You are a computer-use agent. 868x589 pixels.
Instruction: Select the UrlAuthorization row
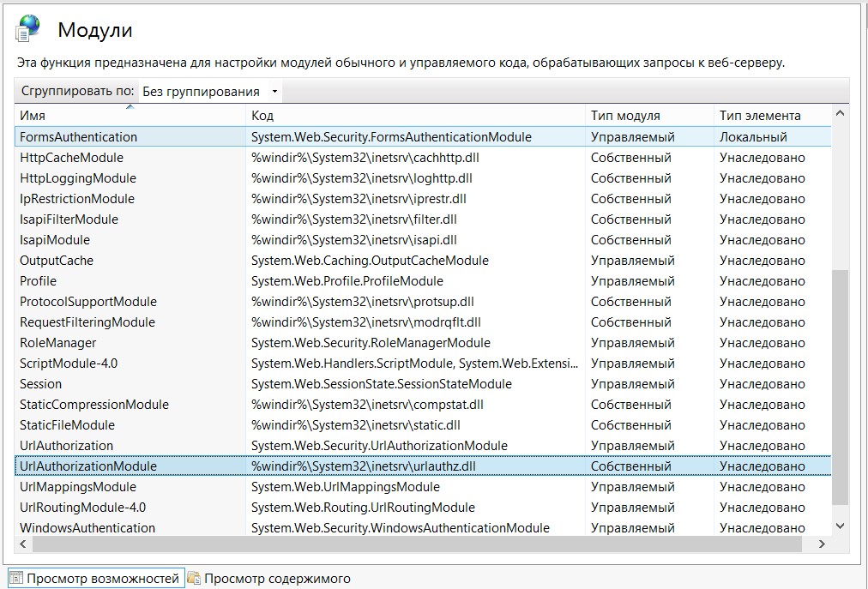[423, 446]
